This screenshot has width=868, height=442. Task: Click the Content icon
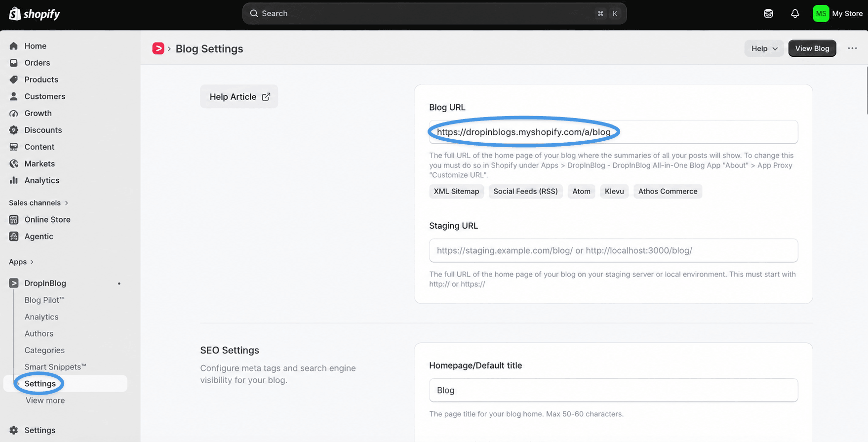pyautogui.click(x=14, y=147)
